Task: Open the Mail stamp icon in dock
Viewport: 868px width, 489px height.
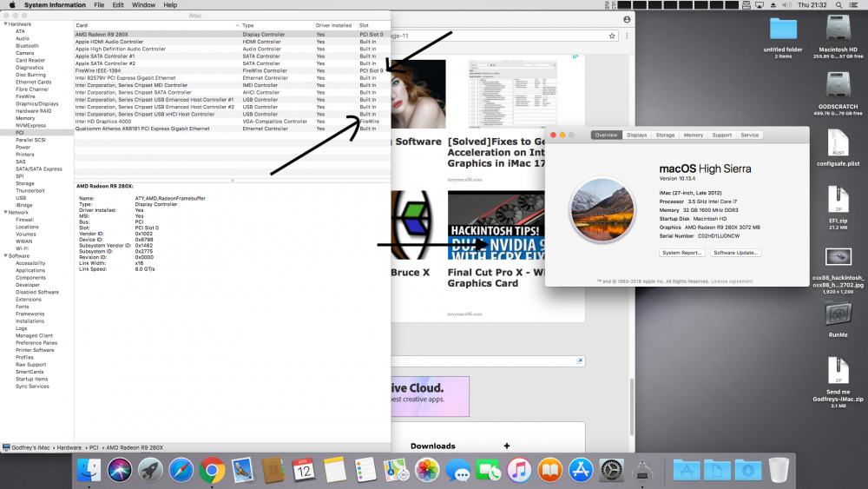Action: click(x=242, y=471)
